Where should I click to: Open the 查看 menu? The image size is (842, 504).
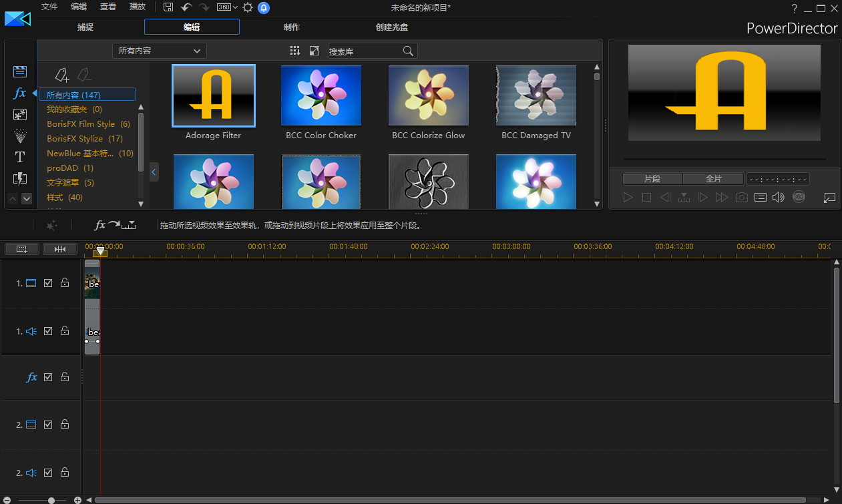[x=108, y=7]
